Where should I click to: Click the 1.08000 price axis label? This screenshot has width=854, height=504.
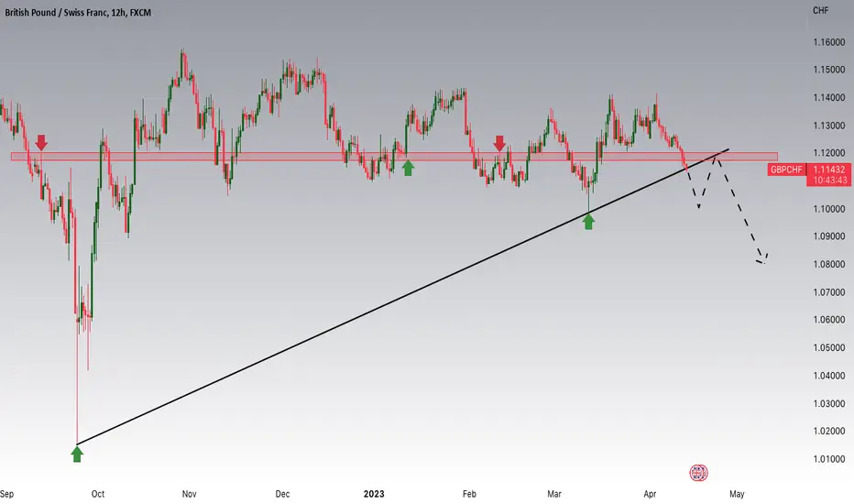point(829,264)
